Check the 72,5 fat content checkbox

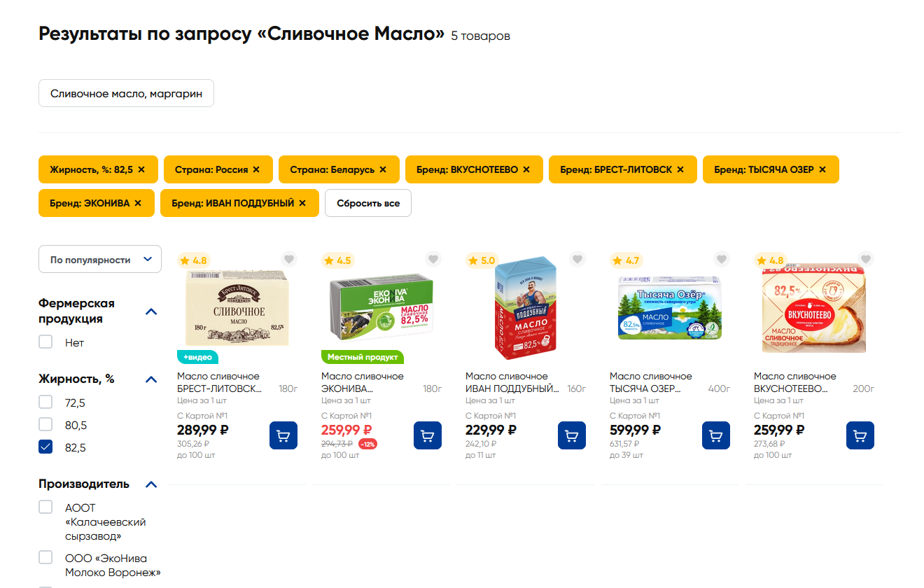(45, 402)
